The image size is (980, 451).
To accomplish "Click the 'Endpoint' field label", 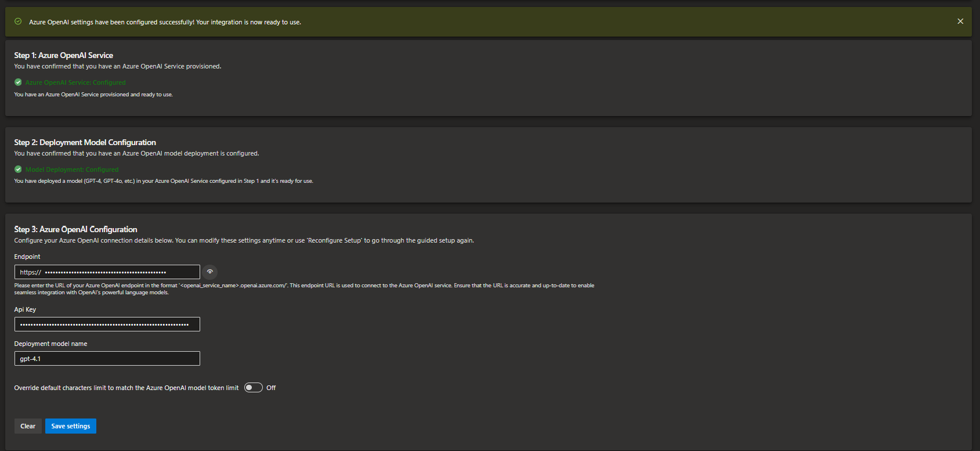I will 27,257.
